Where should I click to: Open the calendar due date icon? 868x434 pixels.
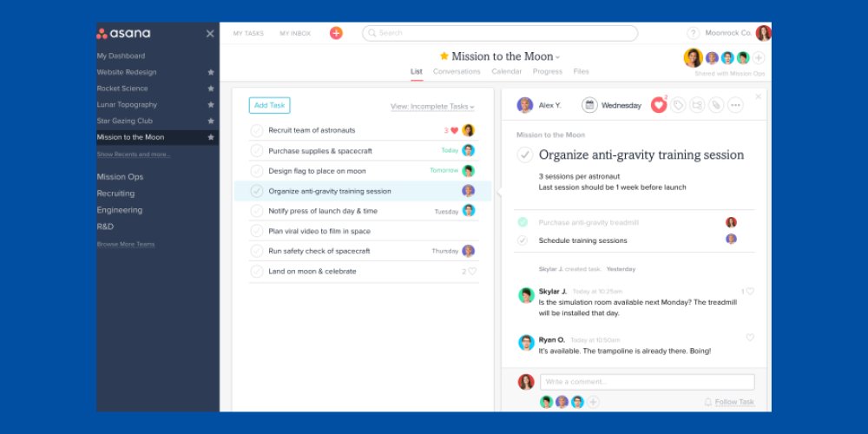point(590,105)
